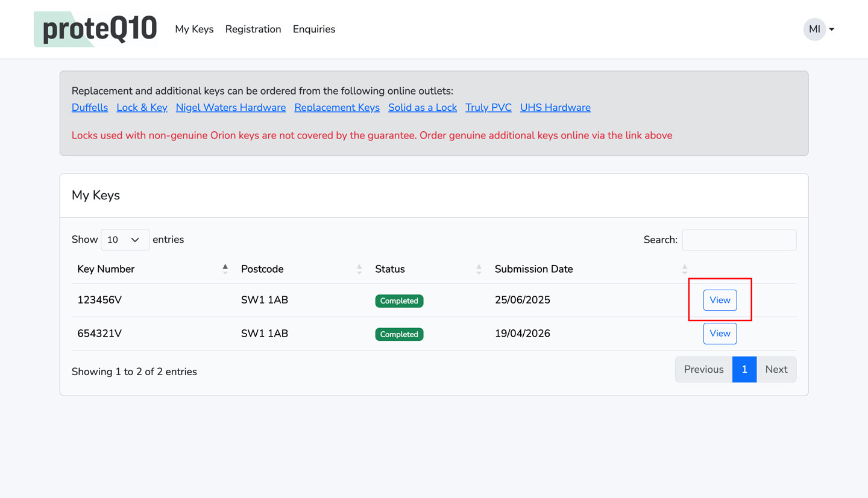Viewport: 868px width, 498px height.
Task: Click Completed badge for 654321V
Action: 399,334
